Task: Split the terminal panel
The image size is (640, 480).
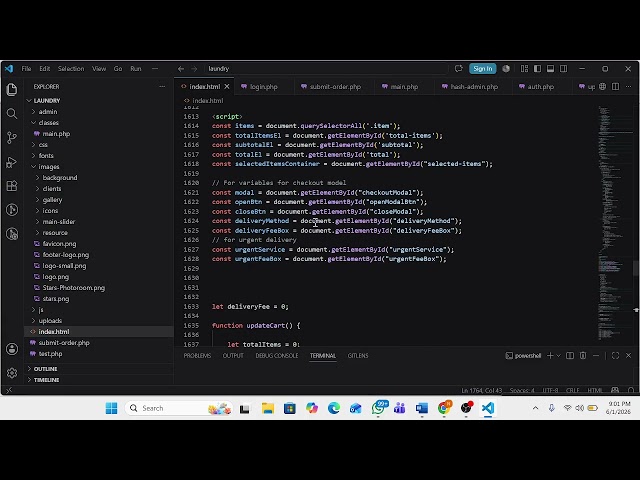Action: coord(570,356)
